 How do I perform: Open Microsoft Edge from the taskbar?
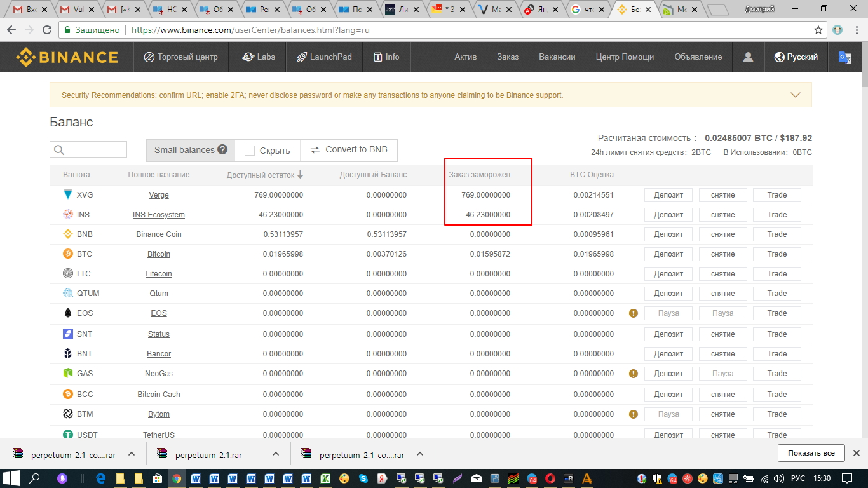pos(101,478)
